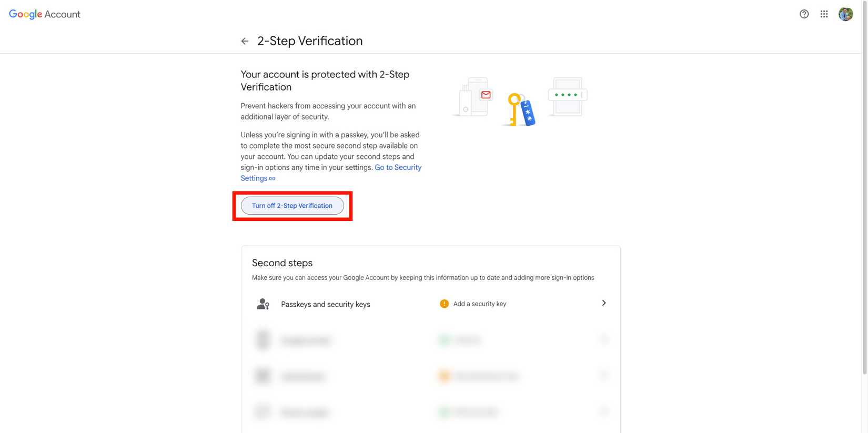This screenshot has width=868, height=433.
Task: Go back using the arrow beside 2-Step Verification
Action: pyautogui.click(x=245, y=41)
